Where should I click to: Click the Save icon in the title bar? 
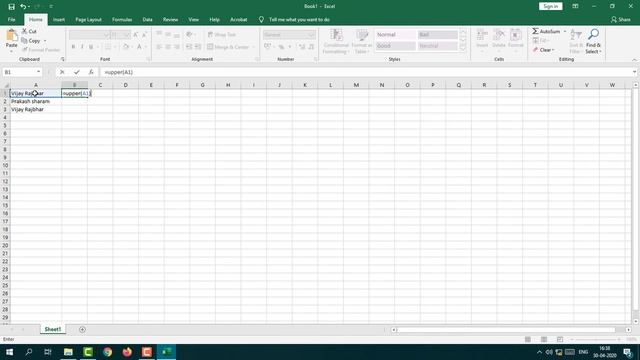[x=11, y=7]
